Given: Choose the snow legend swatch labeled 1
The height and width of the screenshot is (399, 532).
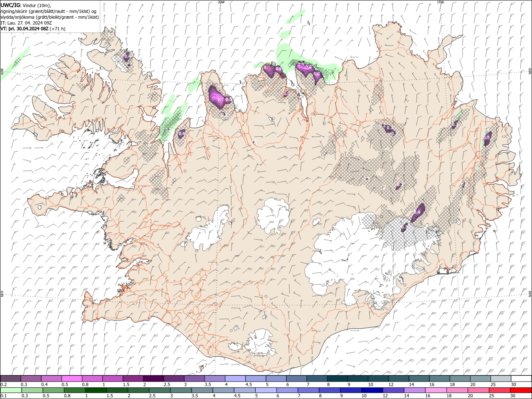Looking at the screenshot, I should point(113,379).
